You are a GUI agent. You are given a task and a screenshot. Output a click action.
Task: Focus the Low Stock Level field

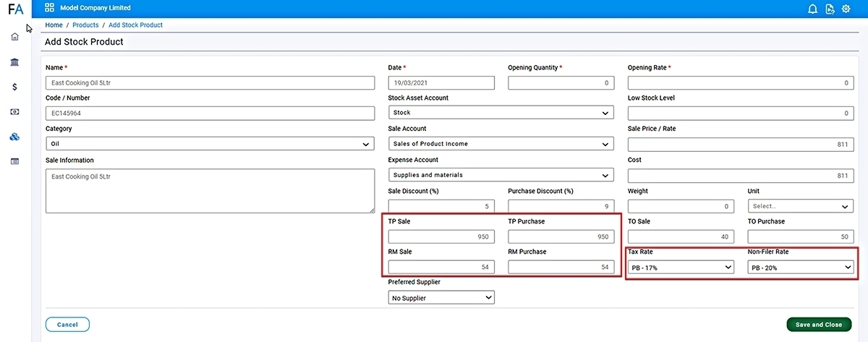(740, 113)
